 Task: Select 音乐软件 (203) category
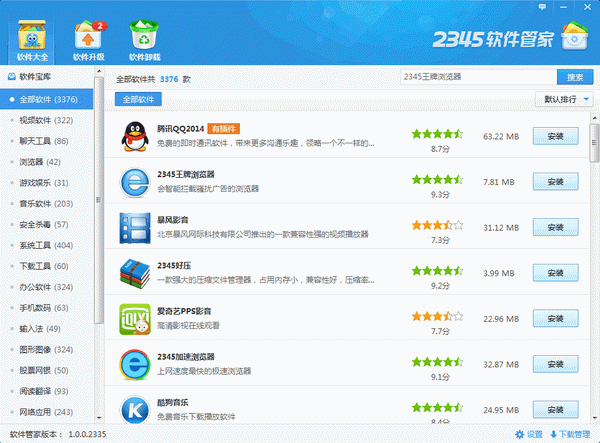46,204
